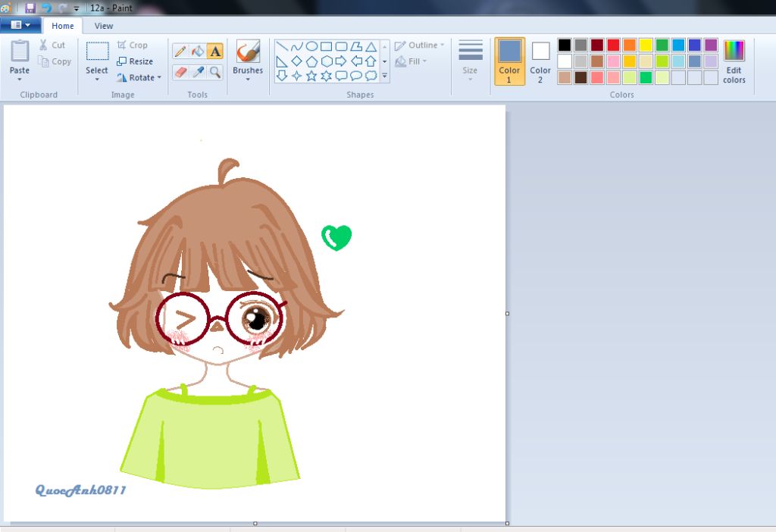
Task: Choose the Rectangle shape
Action: click(326, 46)
